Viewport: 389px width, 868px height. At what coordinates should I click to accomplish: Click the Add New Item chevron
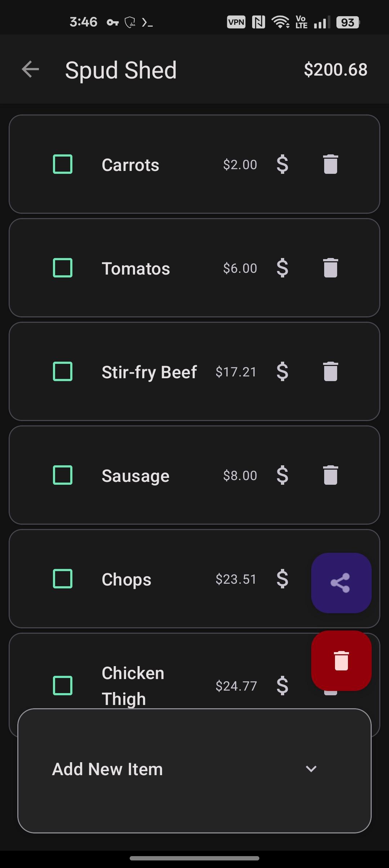tap(311, 769)
